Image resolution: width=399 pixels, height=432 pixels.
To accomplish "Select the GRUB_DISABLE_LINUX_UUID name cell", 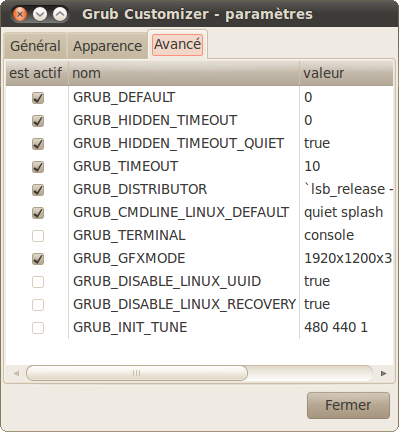I will (184, 281).
